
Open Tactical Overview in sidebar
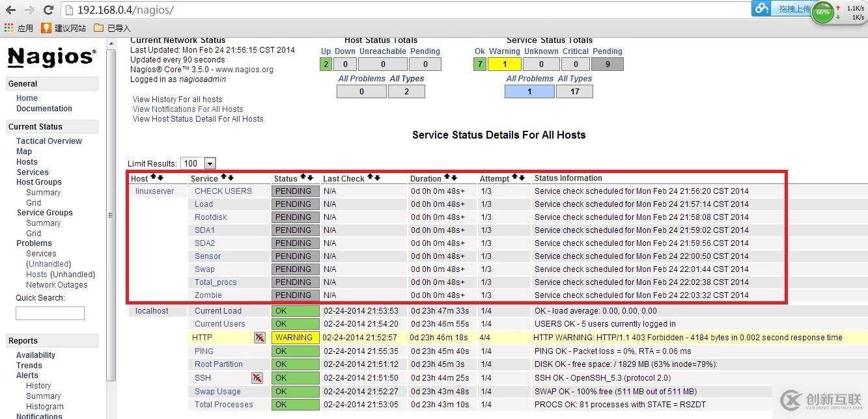click(49, 141)
